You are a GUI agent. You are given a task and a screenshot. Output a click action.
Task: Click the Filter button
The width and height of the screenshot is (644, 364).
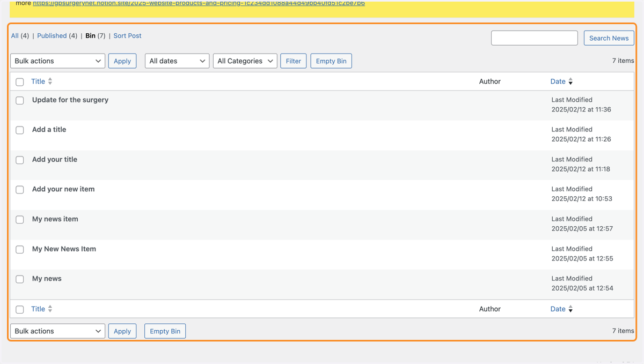[x=294, y=61]
